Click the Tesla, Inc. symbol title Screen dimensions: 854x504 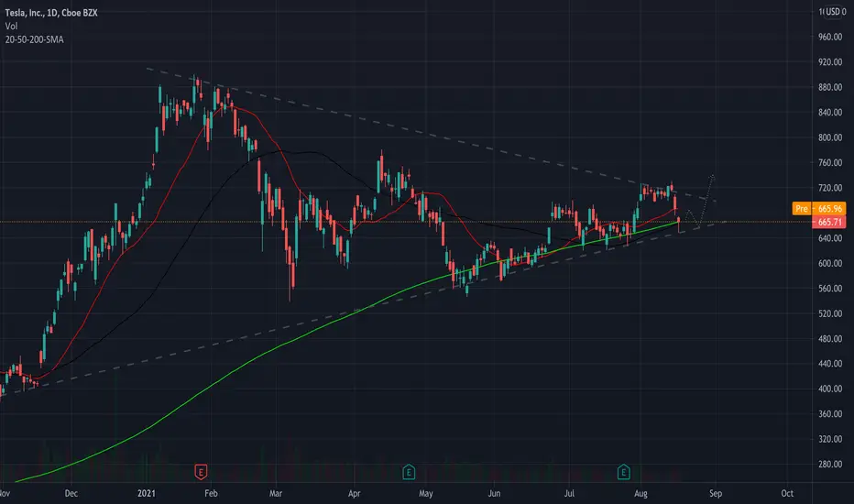tap(51, 13)
